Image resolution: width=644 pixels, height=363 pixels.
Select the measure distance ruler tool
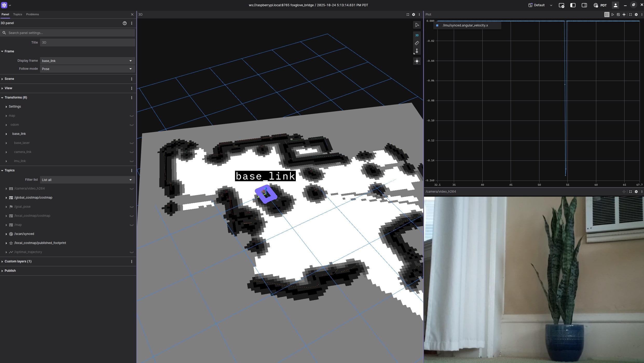(x=417, y=43)
